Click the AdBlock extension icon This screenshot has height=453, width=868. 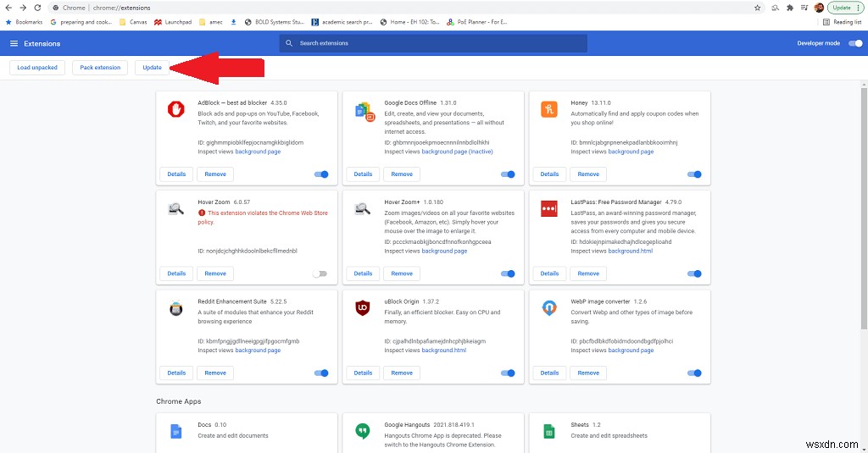click(176, 109)
